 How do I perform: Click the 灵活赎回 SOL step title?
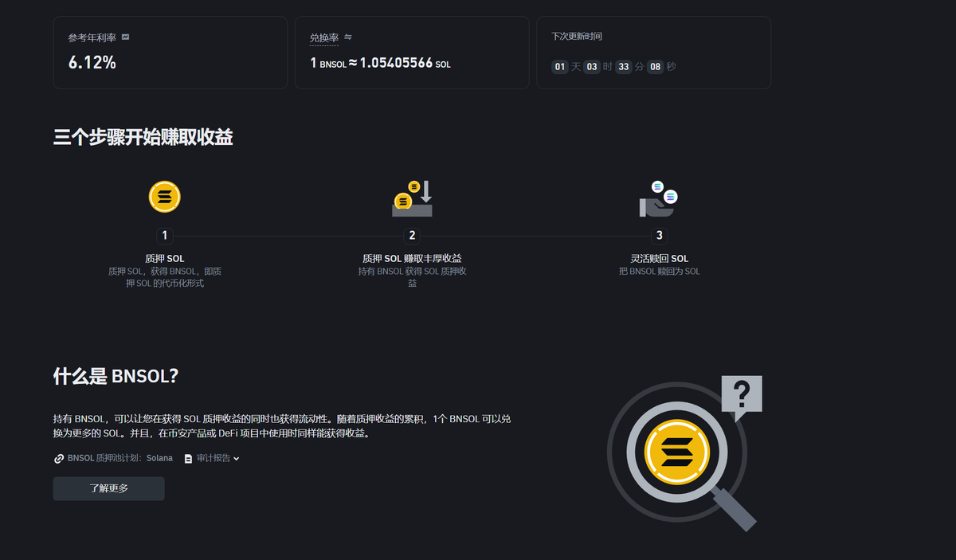pos(659,259)
